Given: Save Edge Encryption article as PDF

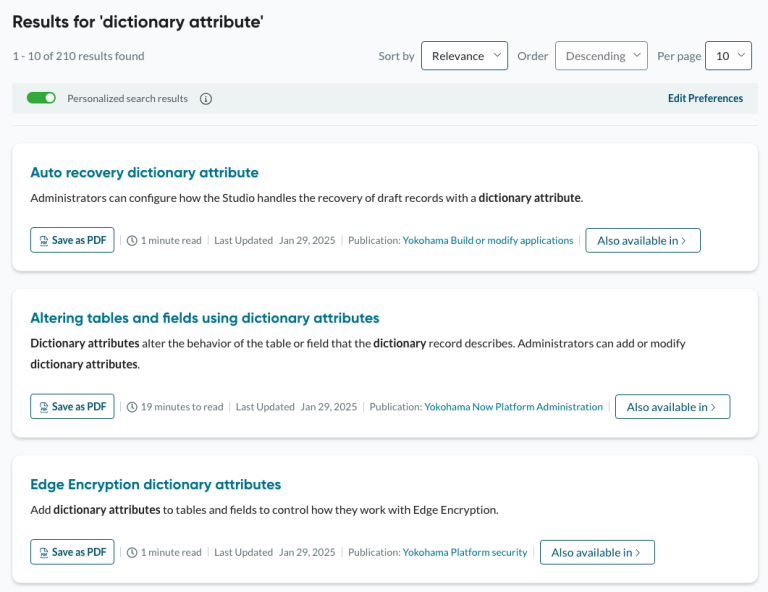Looking at the screenshot, I should point(72,552).
